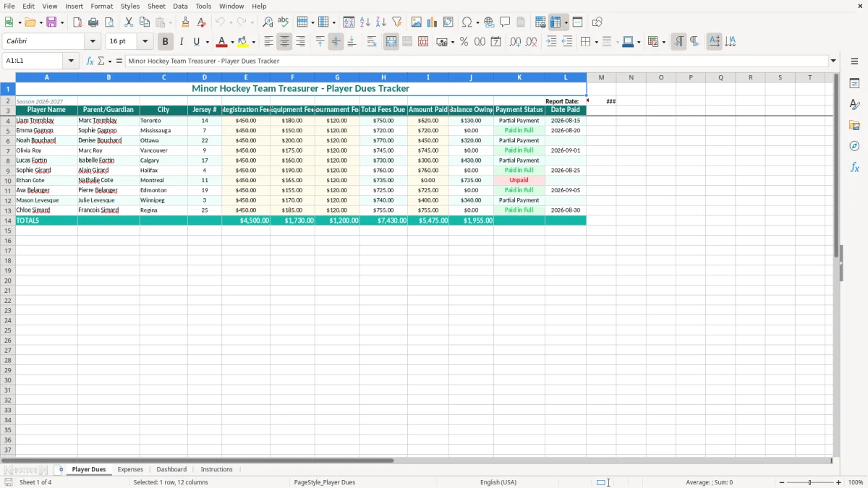The width and height of the screenshot is (868, 488).
Task: Click the Insert Special Character omega icon
Action: tap(467, 22)
